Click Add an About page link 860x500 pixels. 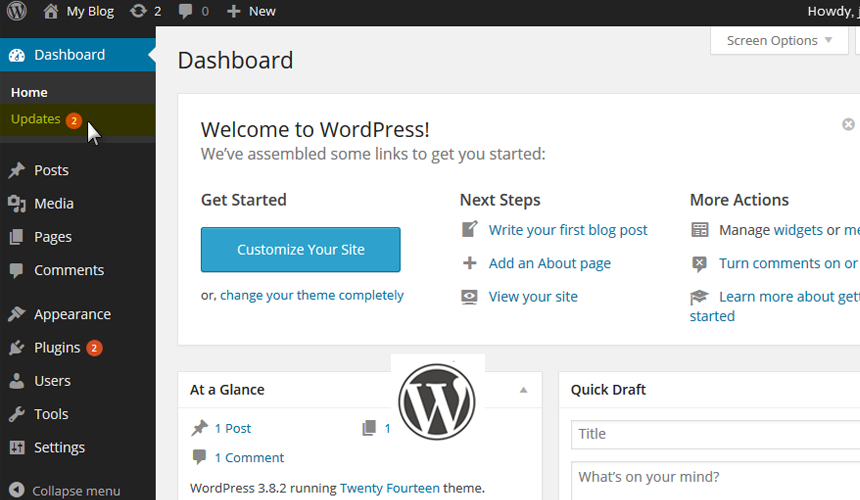click(x=550, y=264)
